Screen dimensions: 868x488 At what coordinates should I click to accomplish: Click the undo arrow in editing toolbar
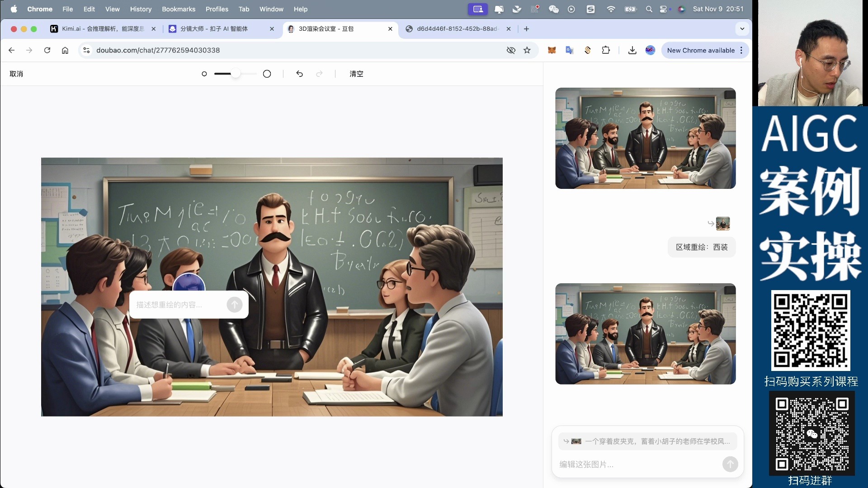299,74
